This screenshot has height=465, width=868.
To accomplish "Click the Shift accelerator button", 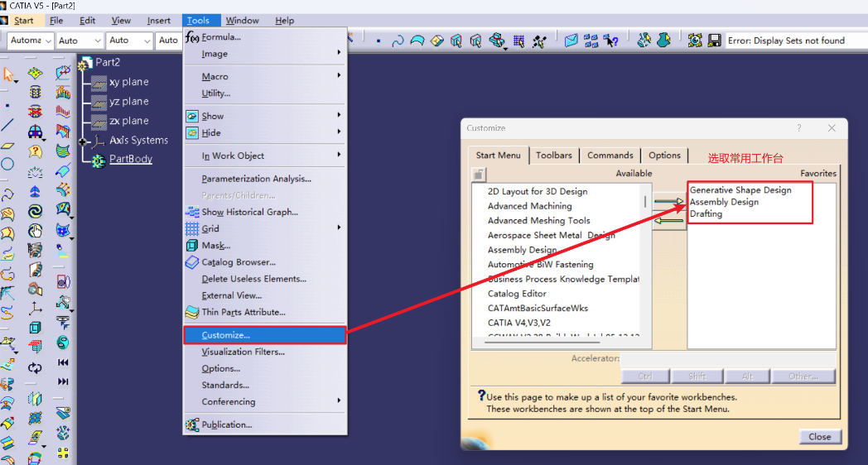I will pos(697,376).
